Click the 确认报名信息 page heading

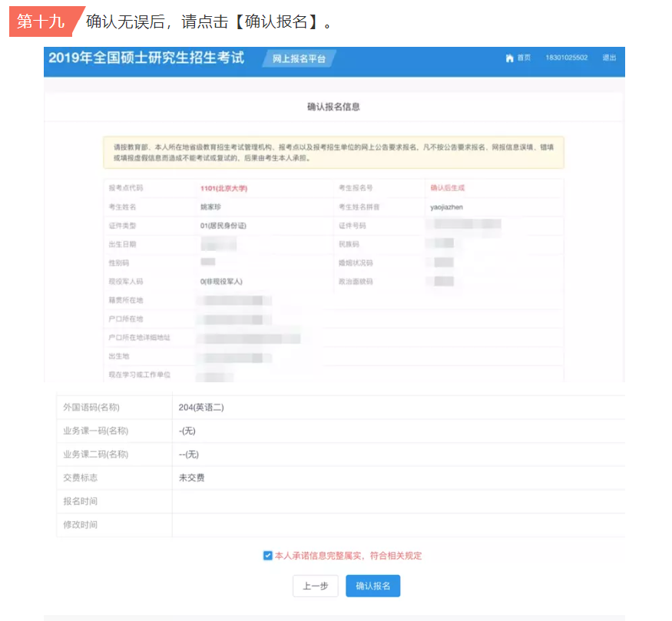(x=333, y=107)
